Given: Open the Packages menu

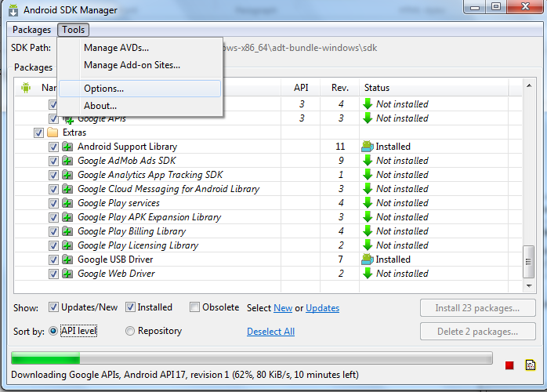Looking at the screenshot, I should (x=31, y=30).
